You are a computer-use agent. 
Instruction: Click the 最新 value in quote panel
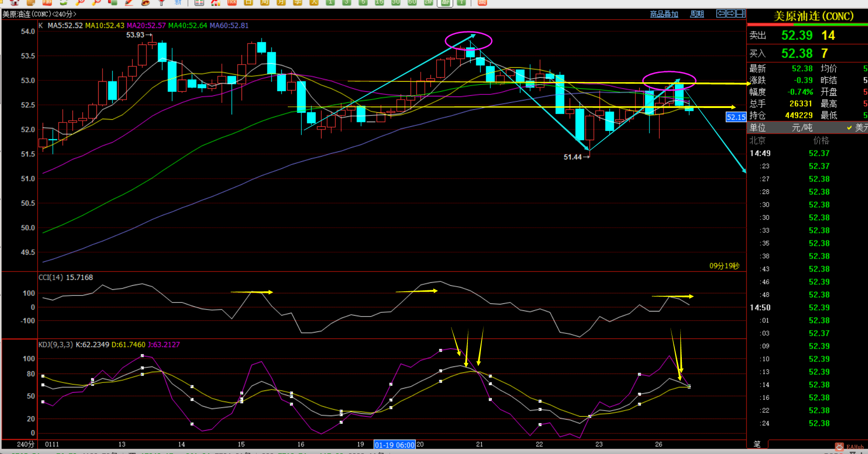tap(802, 69)
